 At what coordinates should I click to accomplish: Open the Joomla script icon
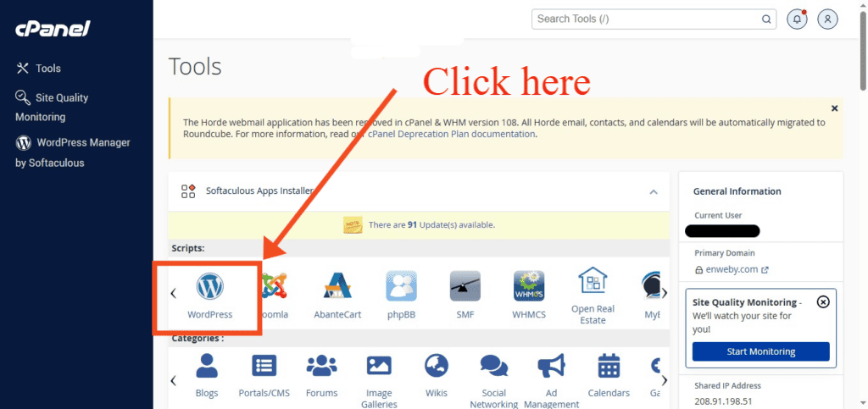tap(274, 285)
